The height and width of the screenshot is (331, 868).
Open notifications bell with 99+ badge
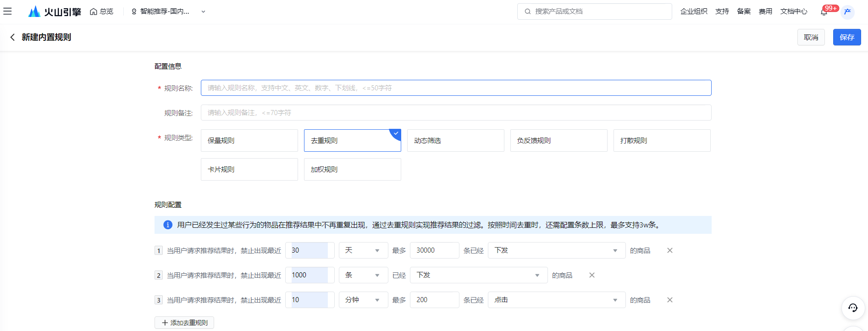coord(824,11)
